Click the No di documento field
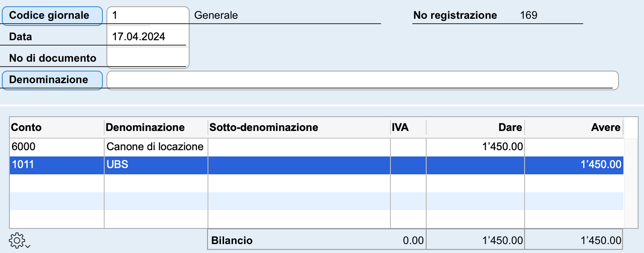644x253 pixels. point(148,58)
